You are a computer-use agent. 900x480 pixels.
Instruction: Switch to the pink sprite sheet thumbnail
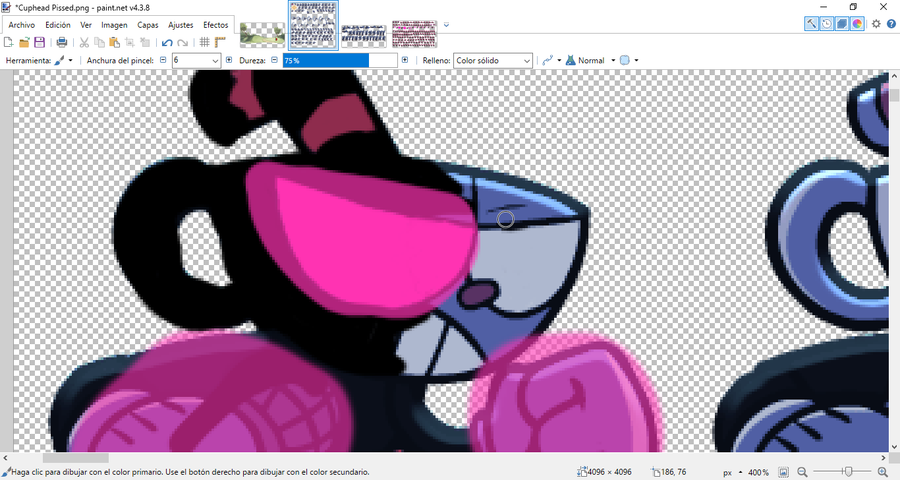pyautogui.click(x=414, y=34)
